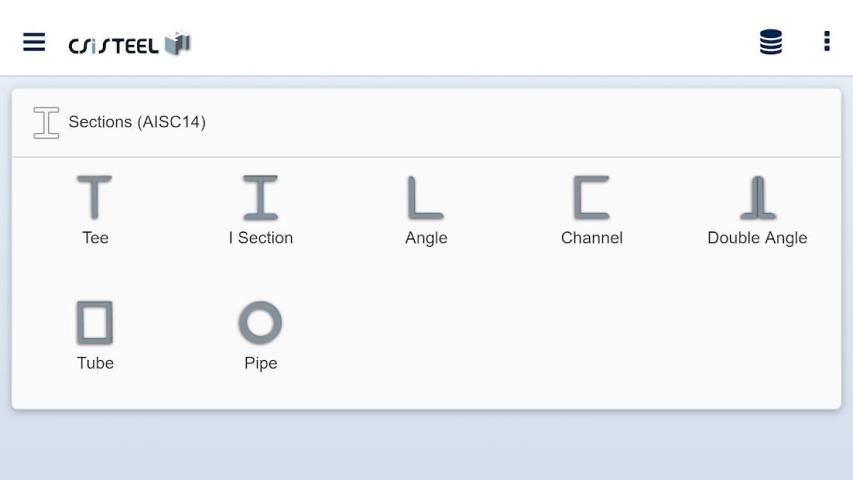Click the I-beam icon beside Sections header
853x480 pixels.
[46, 122]
